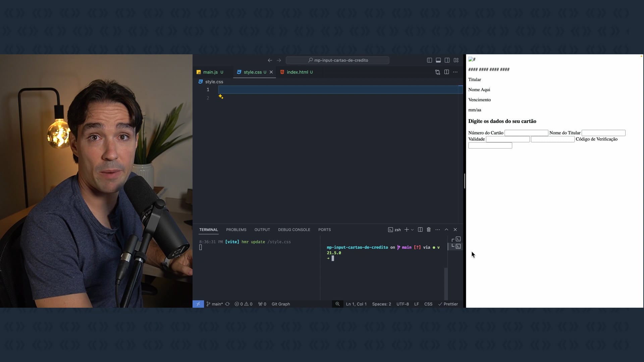The height and width of the screenshot is (362, 644).
Task: Open the launch profile dropdown chevron
Action: [x=412, y=230]
